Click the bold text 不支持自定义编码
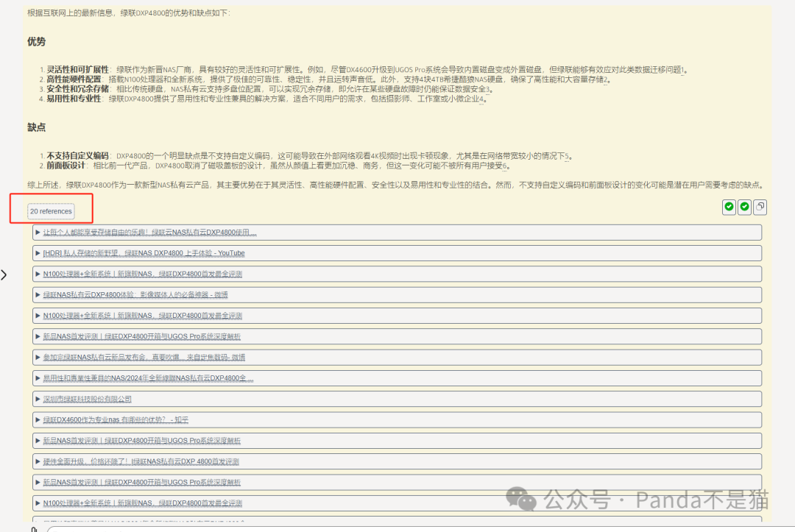This screenshot has width=795, height=532. [x=77, y=156]
